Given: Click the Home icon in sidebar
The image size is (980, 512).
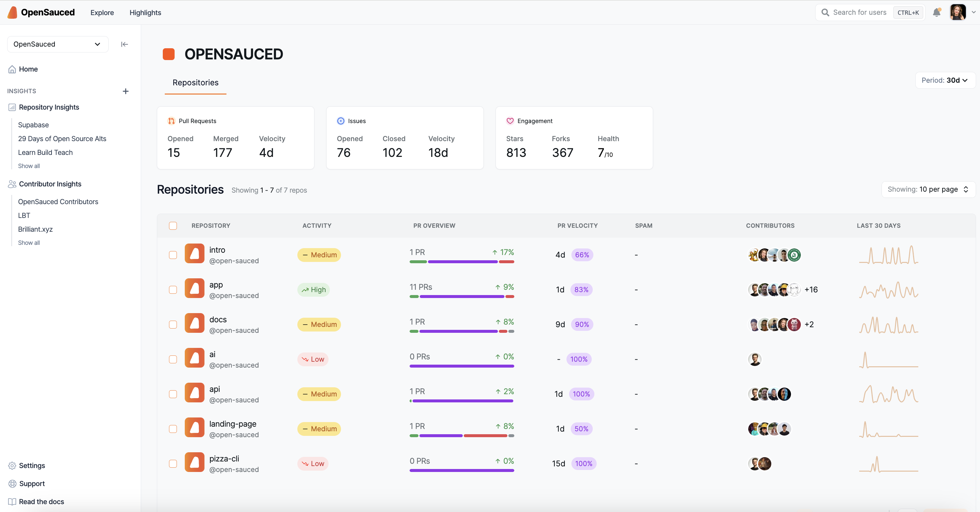Looking at the screenshot, I should click(12, 69).
